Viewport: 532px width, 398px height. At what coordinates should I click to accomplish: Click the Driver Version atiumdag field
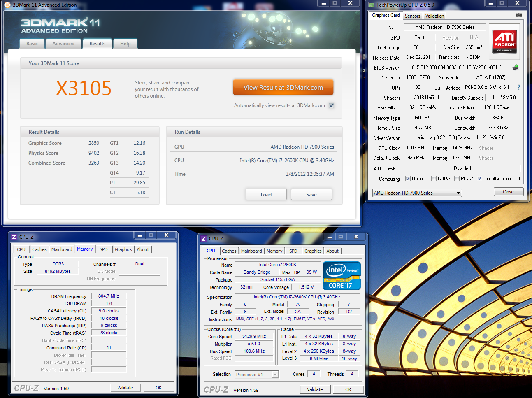(x=462, y=137)
